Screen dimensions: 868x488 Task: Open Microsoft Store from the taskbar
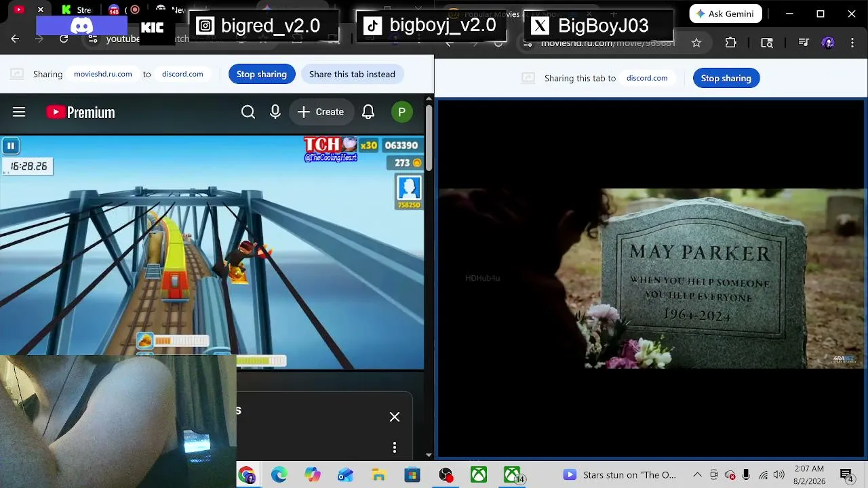(412, 475)
